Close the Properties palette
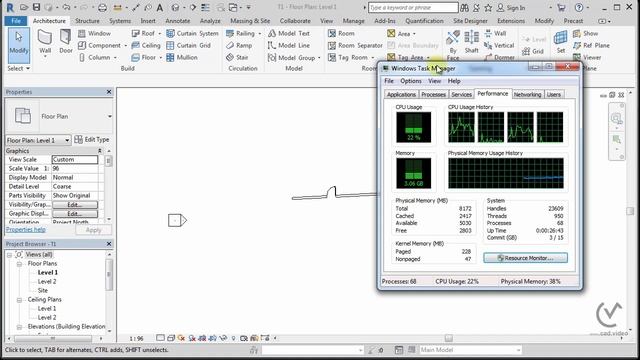 109,92
